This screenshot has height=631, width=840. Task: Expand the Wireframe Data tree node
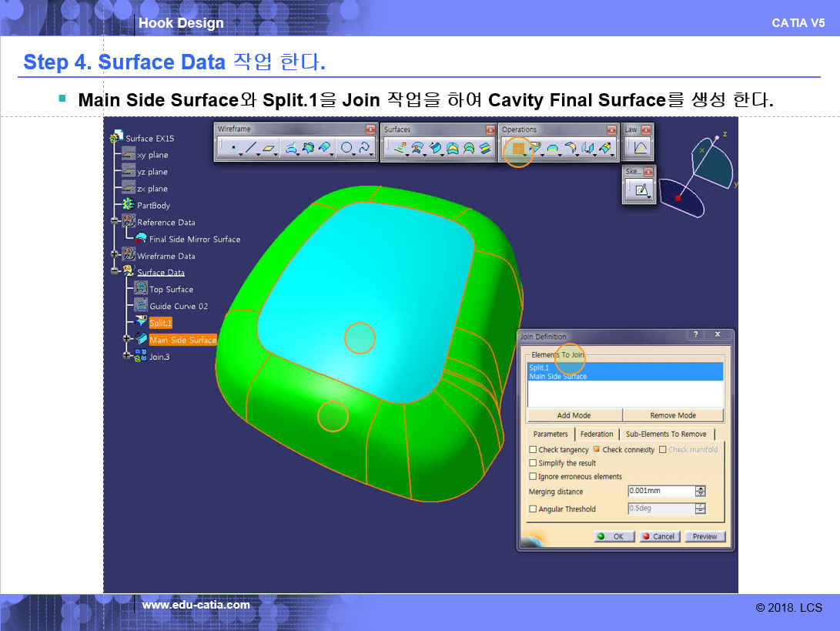[x=115, y=255]
